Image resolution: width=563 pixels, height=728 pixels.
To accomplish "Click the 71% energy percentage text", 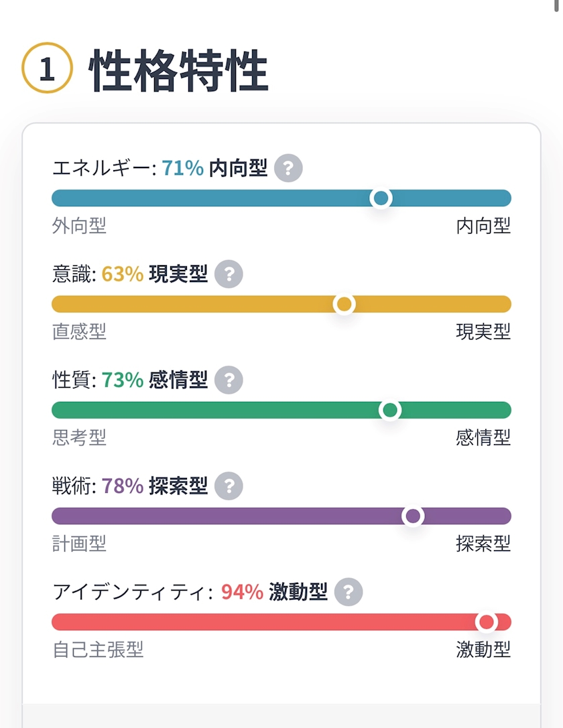I will click(182, 168).
